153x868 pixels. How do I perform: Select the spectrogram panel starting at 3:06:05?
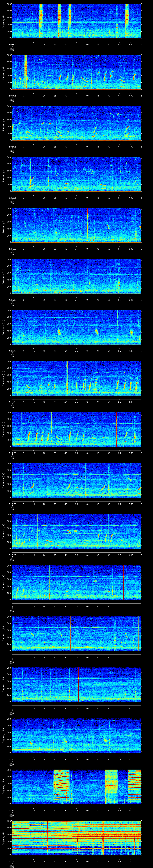[77, 174]
